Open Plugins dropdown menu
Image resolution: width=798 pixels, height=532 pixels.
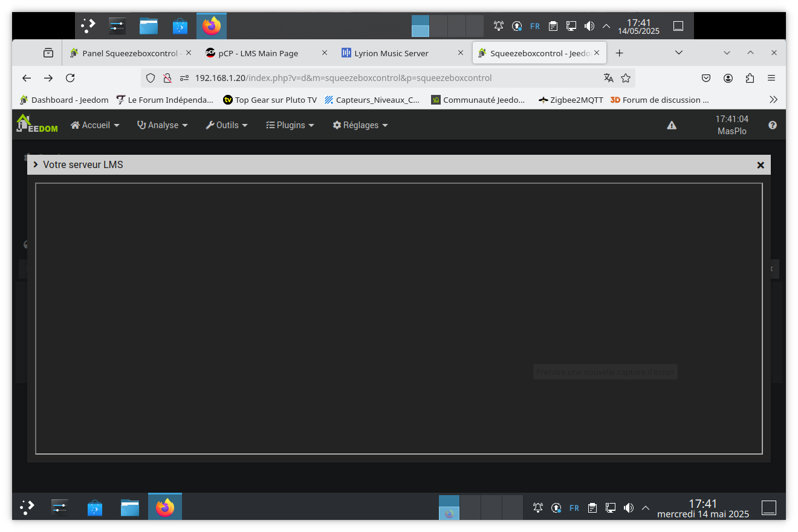coord(290,125)
